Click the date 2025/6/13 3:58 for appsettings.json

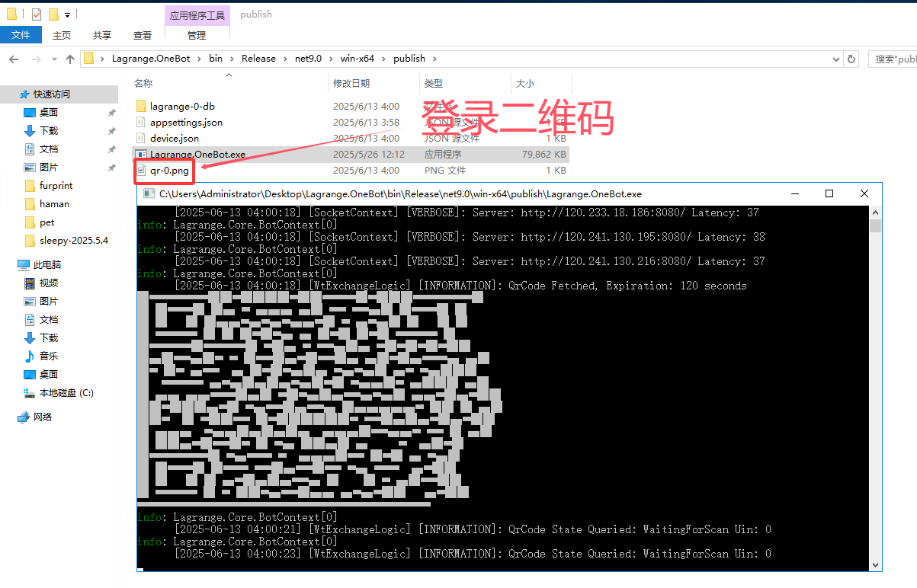click(x=366, y=122)
